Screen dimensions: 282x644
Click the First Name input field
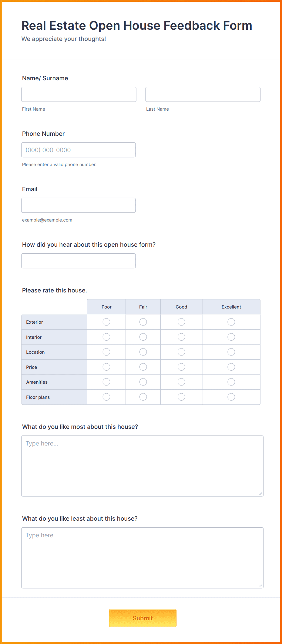(x=79, y=94)
